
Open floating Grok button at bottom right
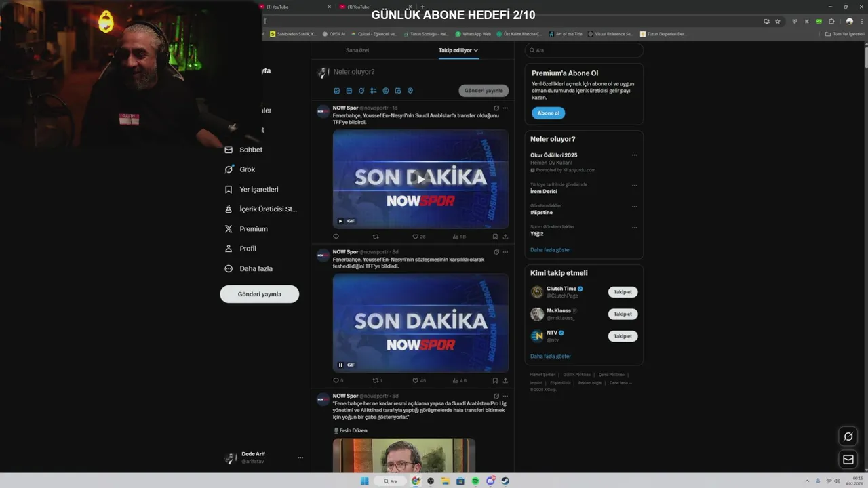click(x=848, y=436)
